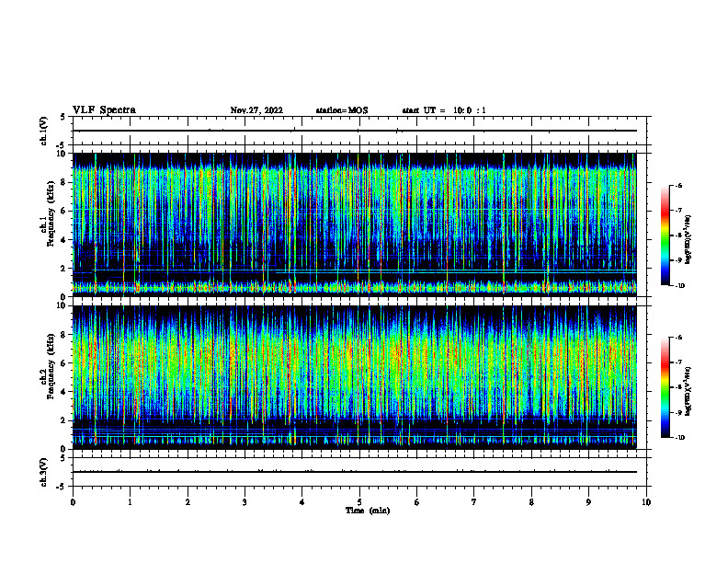
Task: Click the "4" kHz tick on ch.1 frequency axis
Action: pos(63,240)
